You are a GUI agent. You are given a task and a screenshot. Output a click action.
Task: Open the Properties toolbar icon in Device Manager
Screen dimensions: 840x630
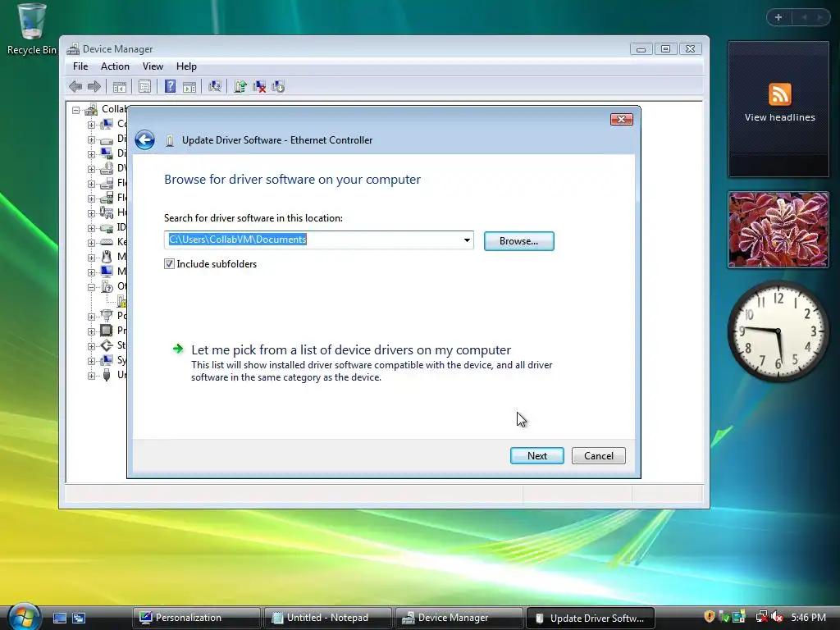144,86
